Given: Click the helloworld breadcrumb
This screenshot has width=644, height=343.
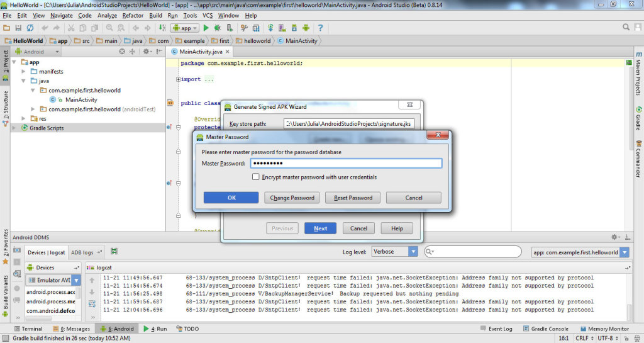Looking at the screenshot, I should tap(253, 41).
